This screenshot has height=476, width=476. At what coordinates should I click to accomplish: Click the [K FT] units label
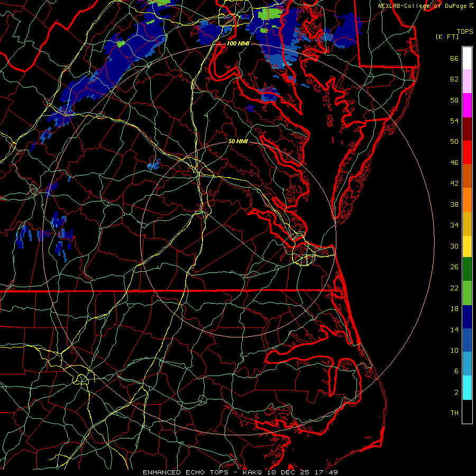pyautogui.click(x=447, y=37)
